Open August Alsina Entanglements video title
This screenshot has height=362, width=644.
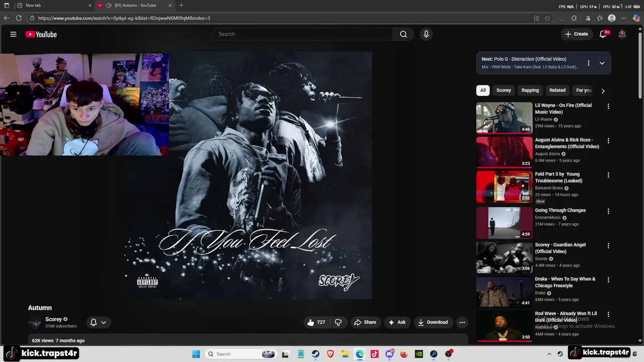click(567, 143)
